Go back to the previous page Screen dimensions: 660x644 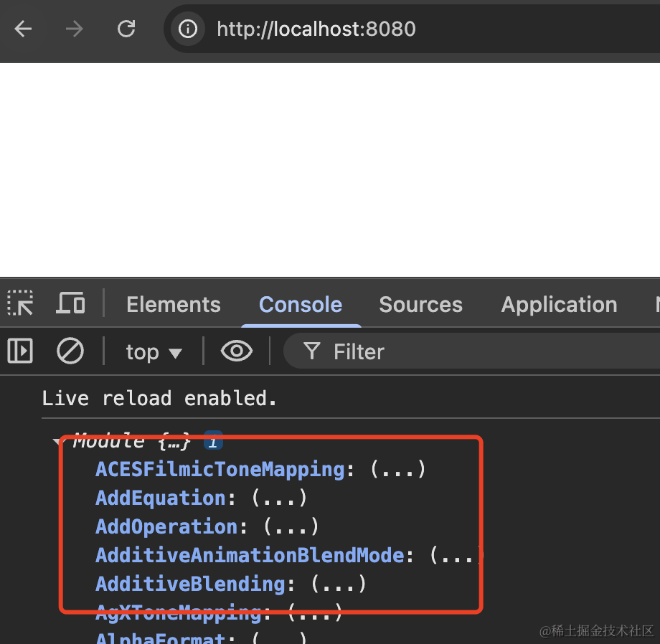[23, 29]
